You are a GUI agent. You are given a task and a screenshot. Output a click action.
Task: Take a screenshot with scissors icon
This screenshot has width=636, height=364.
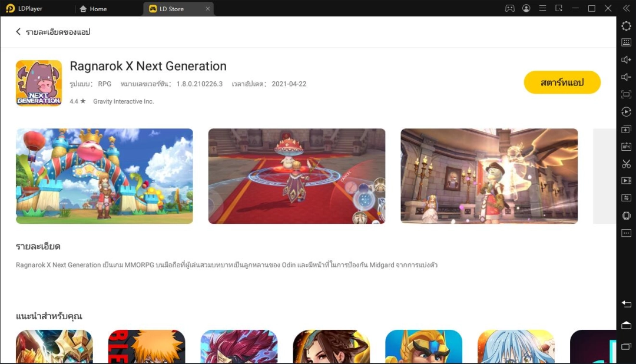(x=626, y=164)
